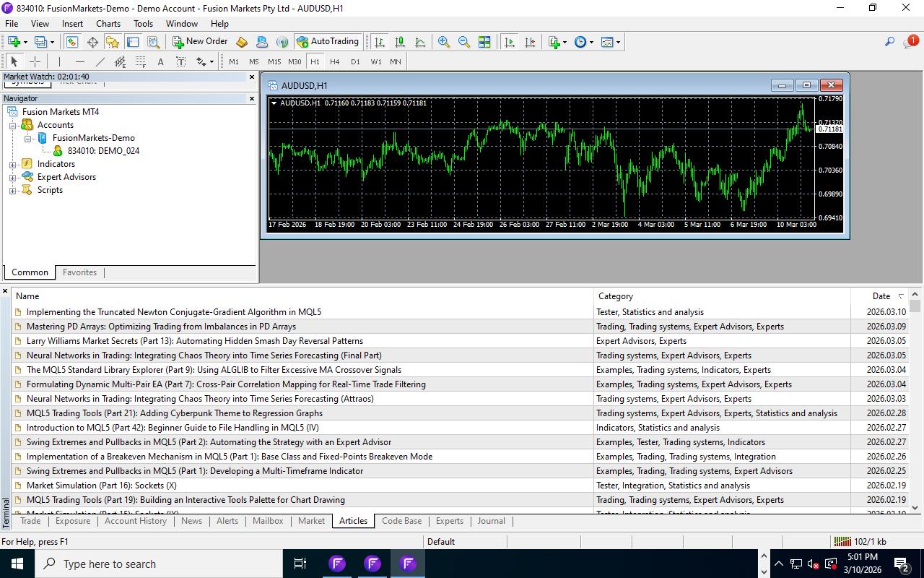
Task: Select the Text Label tool
Action: coord(180,61)
